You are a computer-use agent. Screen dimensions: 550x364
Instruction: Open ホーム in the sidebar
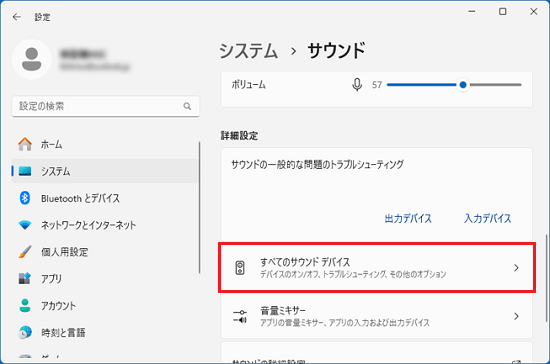point(105,144)
